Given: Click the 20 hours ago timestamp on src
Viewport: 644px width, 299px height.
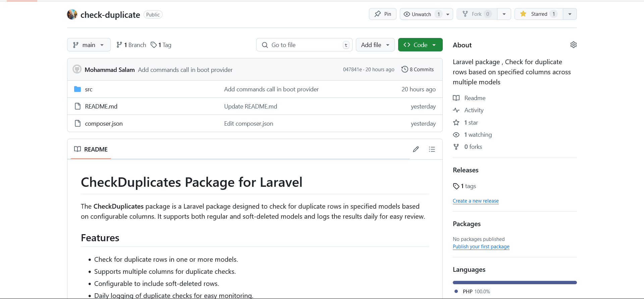Looking at the screenshot, I should coord(419,89).
